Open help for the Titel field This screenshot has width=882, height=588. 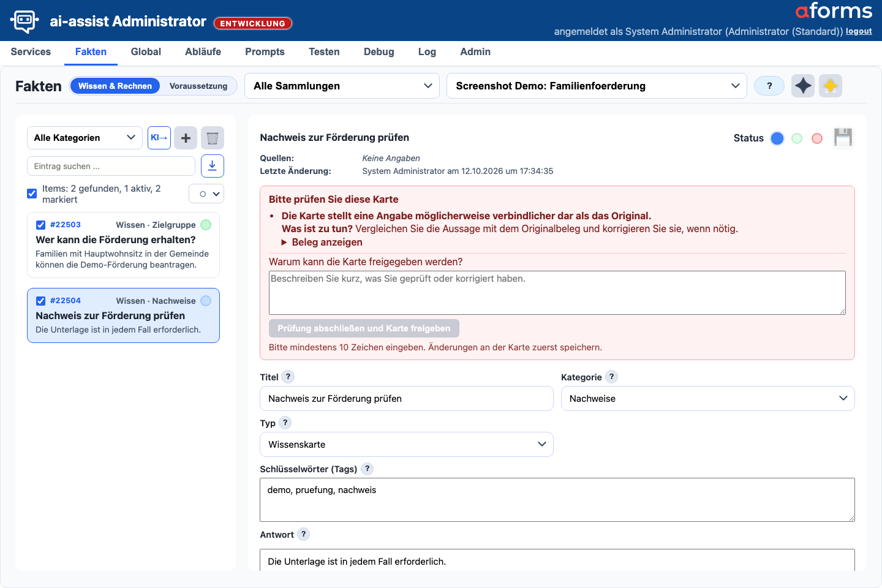pos(288,377)
